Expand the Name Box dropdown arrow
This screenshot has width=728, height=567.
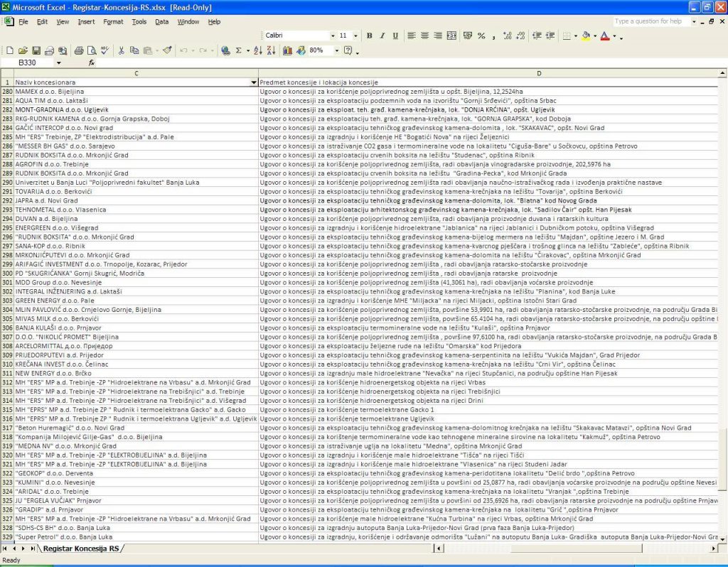point(58,63)
